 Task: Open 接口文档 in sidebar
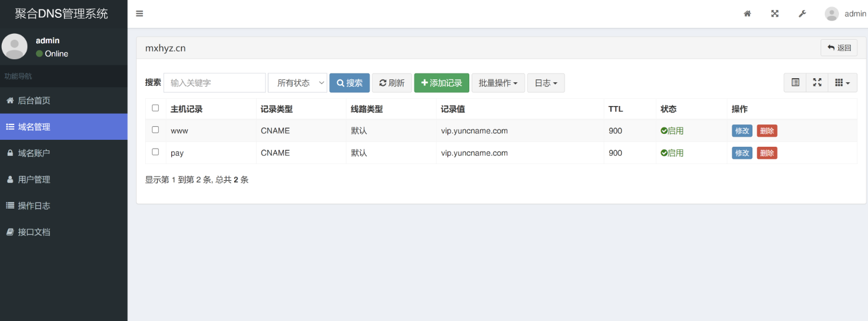click(x=63, y=232)
